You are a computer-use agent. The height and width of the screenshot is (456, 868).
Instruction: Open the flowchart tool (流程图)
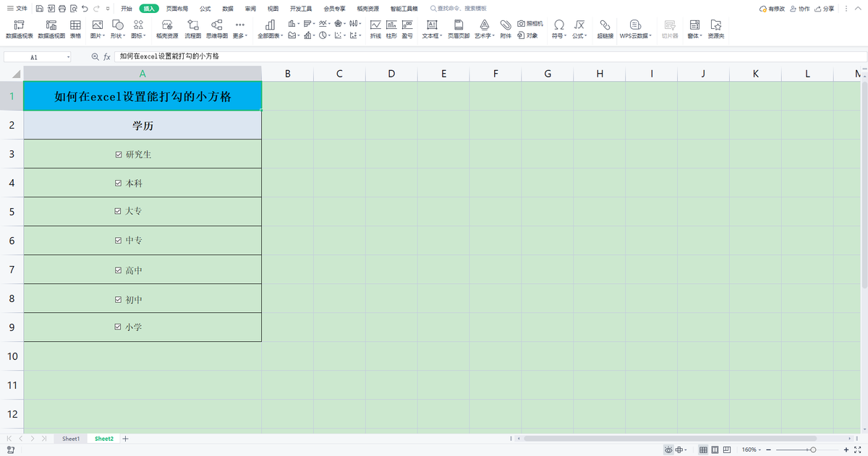click(x=193, y=29)
